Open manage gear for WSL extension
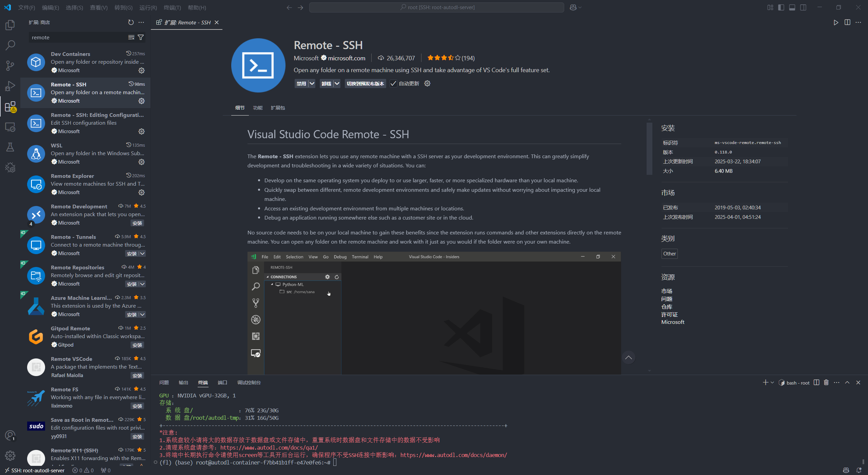 pos(141,162)
